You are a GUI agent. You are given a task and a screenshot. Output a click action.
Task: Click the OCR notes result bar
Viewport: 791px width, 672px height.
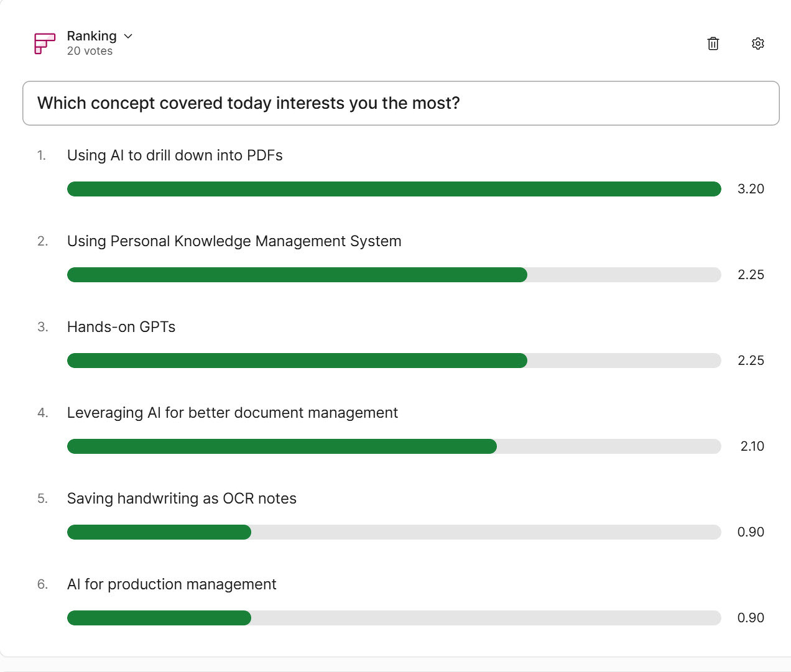point(394,532)
